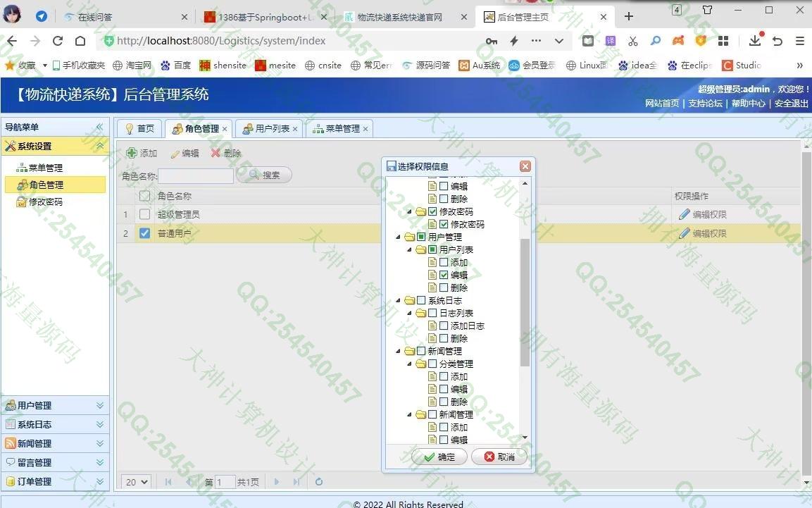Click the pager refresh icon
The height and width of the screenshot is (508, 812).
(x=319, y=482)
